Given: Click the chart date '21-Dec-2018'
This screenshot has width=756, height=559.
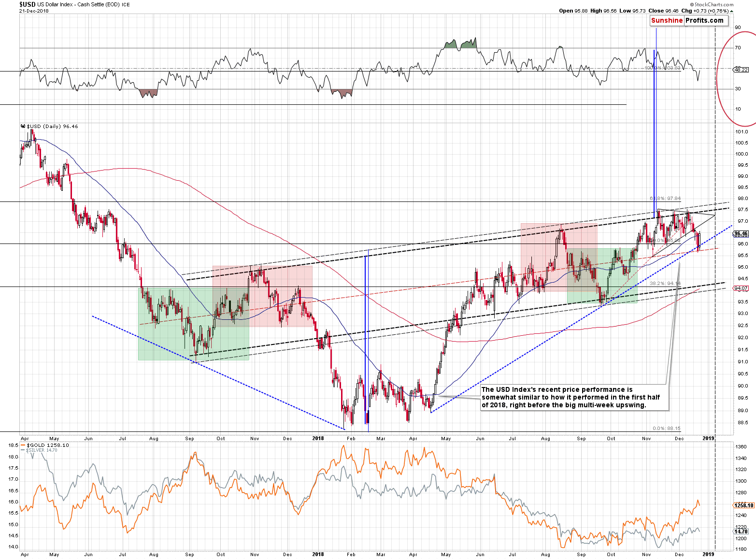Looking at the screenshot, I should pyautogui.click(x=34, y=11).
